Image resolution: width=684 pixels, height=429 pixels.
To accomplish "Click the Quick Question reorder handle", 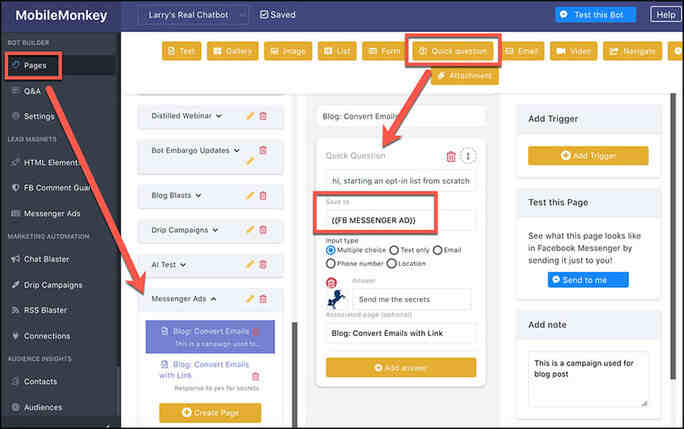I will click(x=468, y=156).
